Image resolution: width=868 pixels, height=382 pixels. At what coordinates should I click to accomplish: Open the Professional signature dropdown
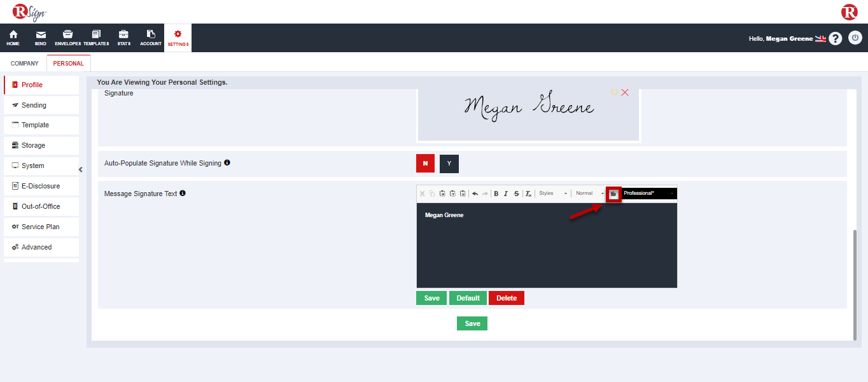(x=649, y=194)
